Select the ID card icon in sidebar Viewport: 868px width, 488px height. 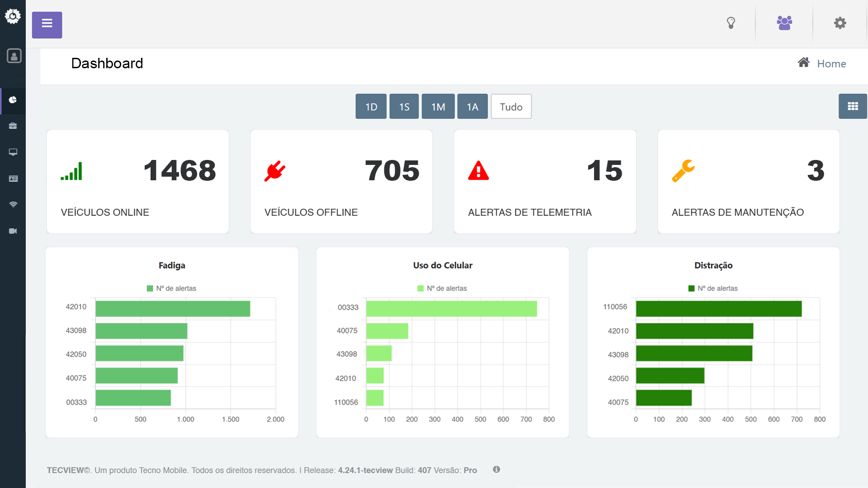click(13, 178)
